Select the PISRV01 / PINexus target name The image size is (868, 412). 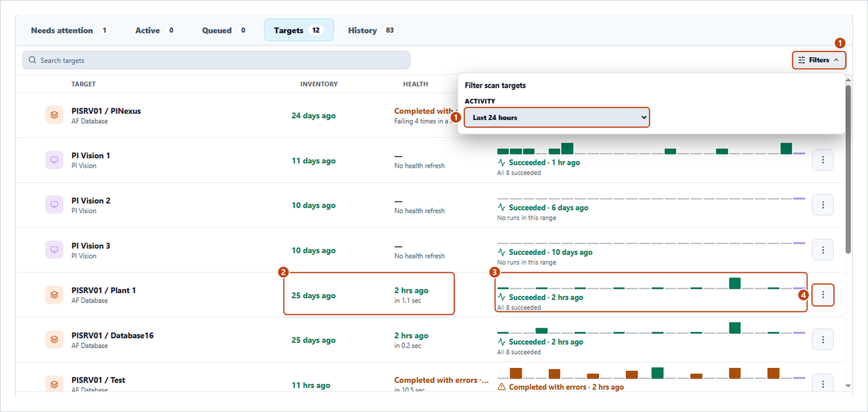[106, 111]
